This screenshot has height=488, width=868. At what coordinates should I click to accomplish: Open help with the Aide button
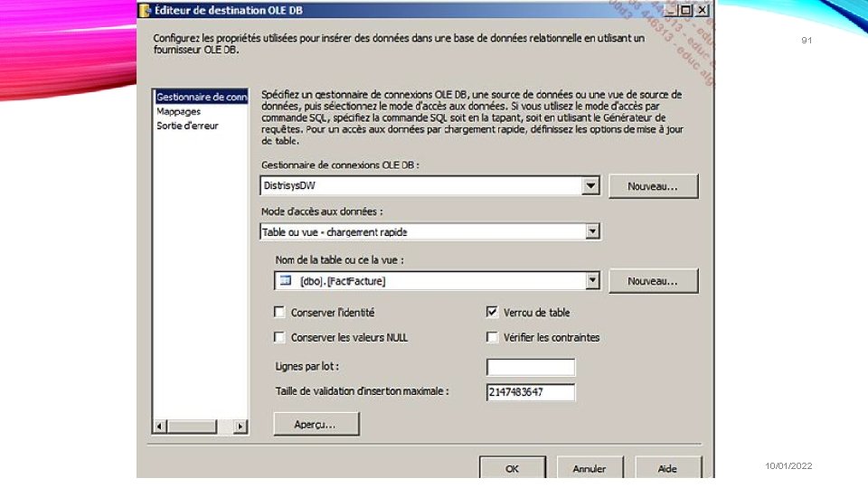click(668, 467)
